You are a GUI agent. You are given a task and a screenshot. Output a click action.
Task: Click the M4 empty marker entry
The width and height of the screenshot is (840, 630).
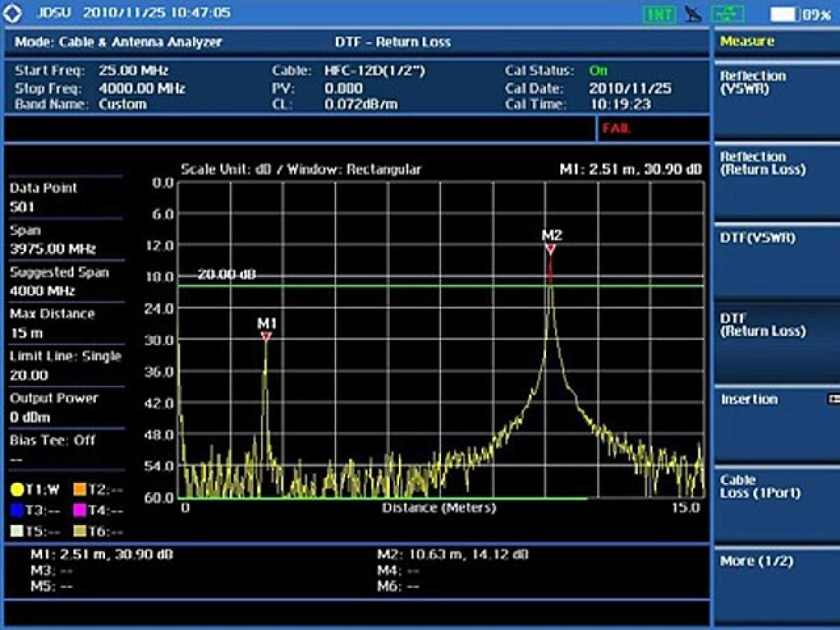pos(398,570)
